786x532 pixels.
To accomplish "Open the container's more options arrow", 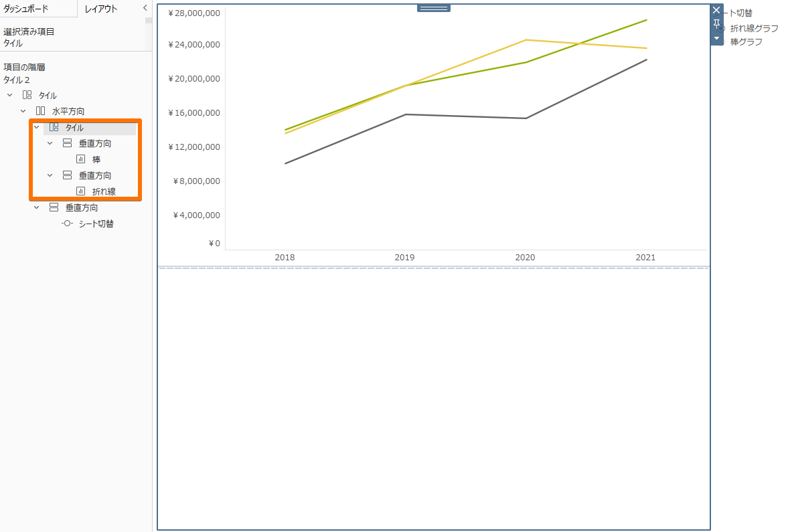I will (x=717, y=38).
